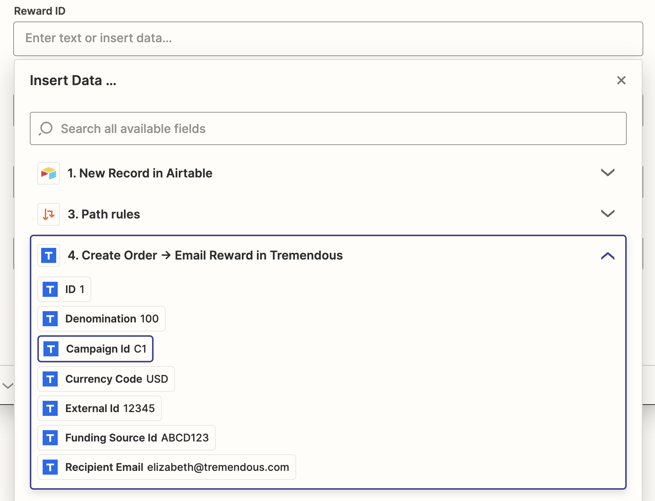
Task: Click the icon beside Denomination 100
Action: point(50,319)
